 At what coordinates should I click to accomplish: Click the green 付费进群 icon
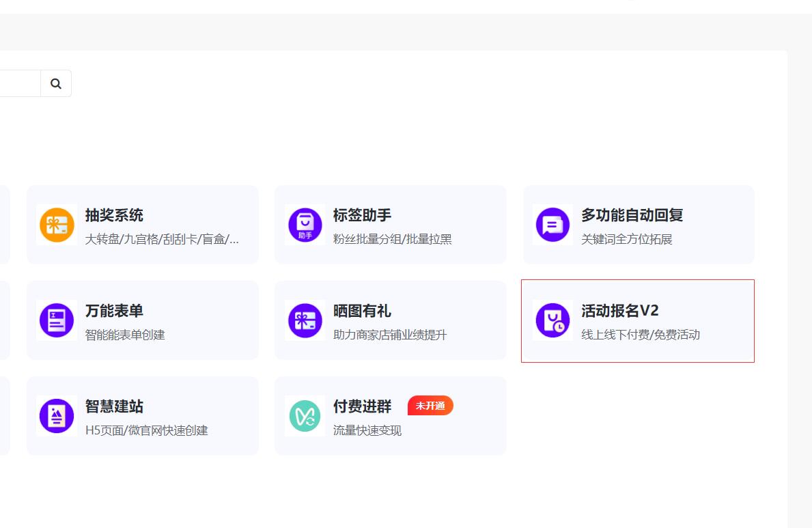click(305, 416)
